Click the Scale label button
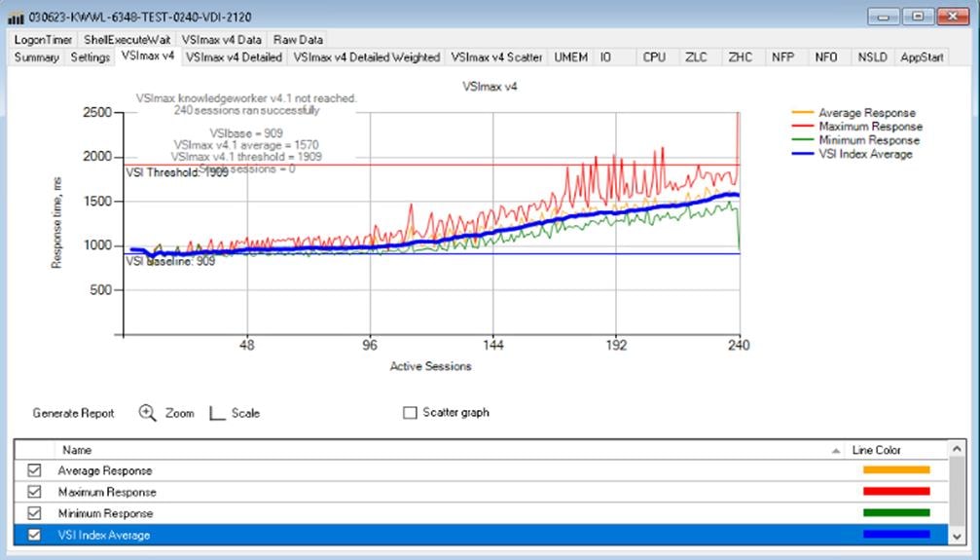 point(245,414)
